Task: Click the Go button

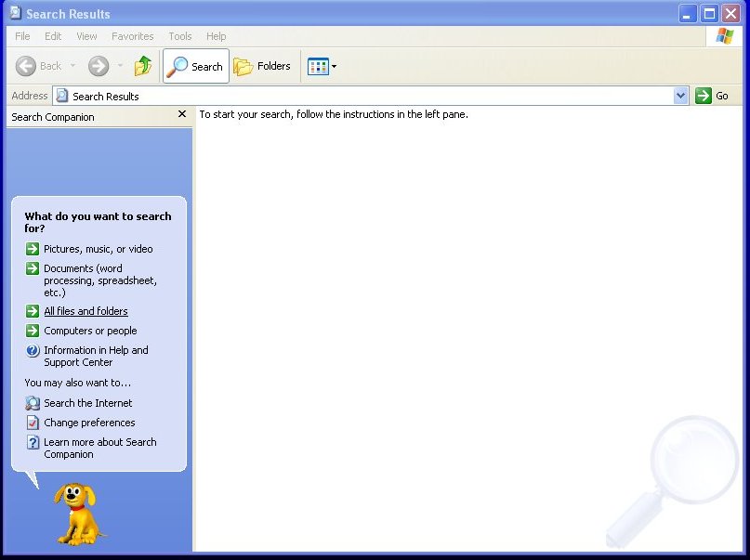Action: click(713, 96)
